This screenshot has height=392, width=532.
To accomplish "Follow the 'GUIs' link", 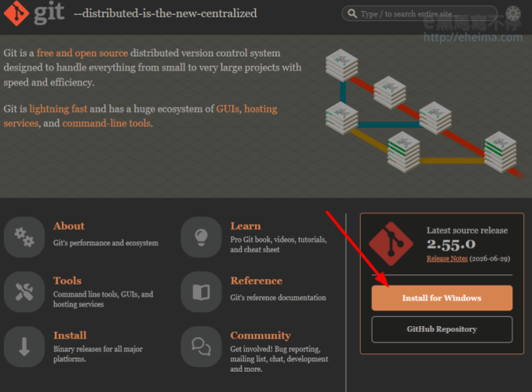I will (228, 109).
